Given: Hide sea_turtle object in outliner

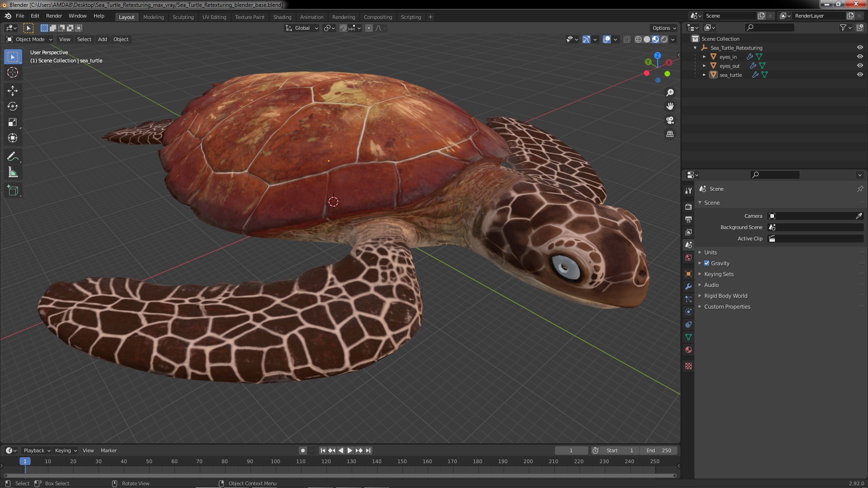Looking at the screenshot, I should click(x=860, y=75).
